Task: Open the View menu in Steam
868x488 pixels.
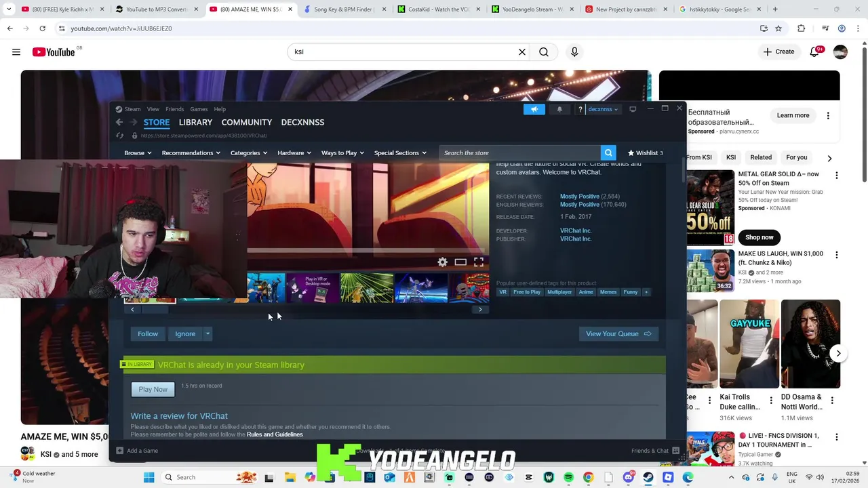Action: [153, 109]
